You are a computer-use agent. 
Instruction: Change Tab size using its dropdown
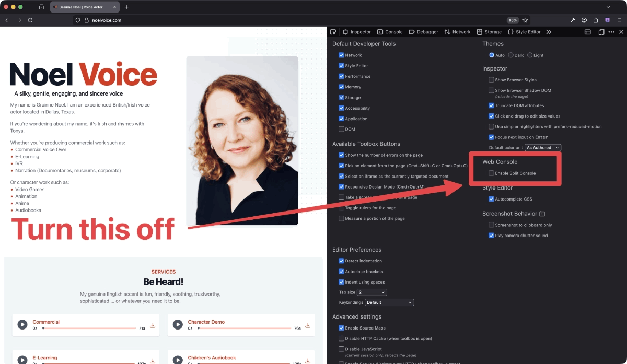point(371,292)
